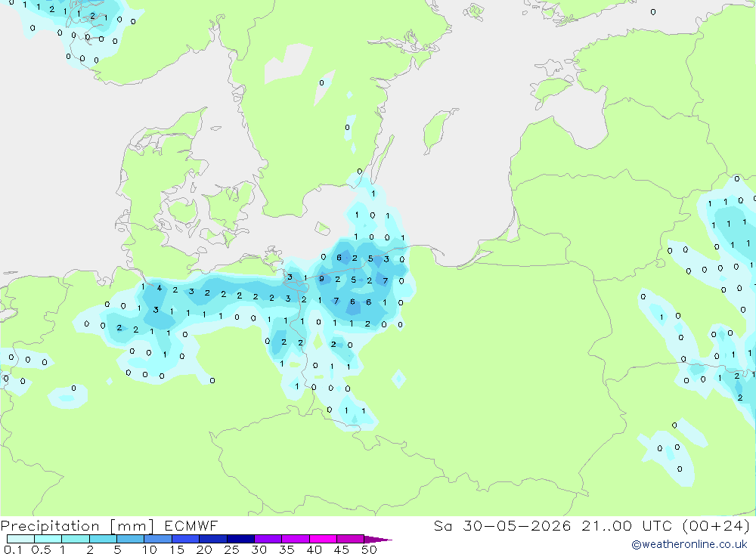Select the ECMWF model label
This screenshot has width=756, height=554.
coord(191,526)
